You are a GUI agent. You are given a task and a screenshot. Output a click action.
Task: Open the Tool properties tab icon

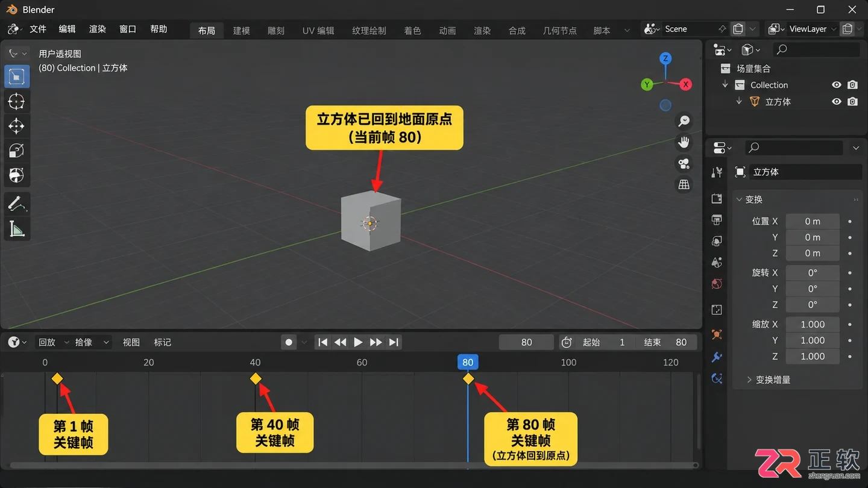(717, 172)
